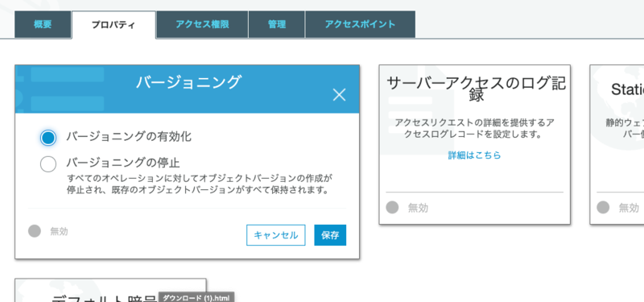Switch to the 概要 tab
644x302 pixels.
click(x=43, y=25)
